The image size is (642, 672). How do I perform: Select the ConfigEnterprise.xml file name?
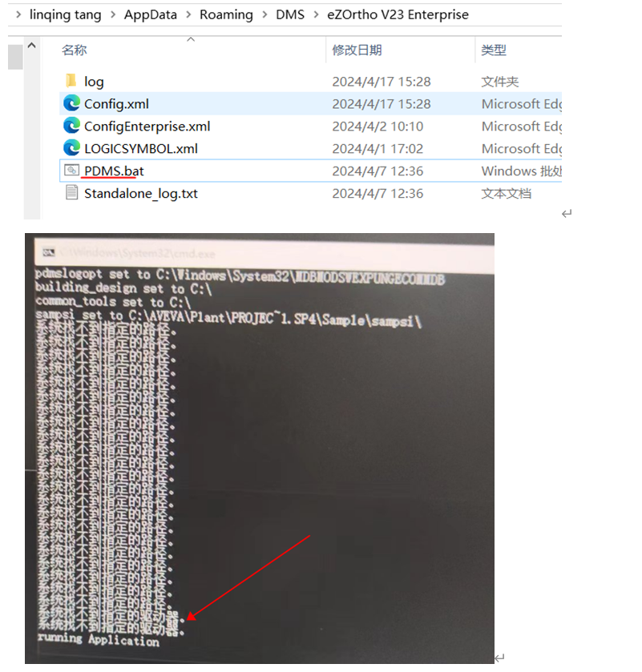pos(147,126)
